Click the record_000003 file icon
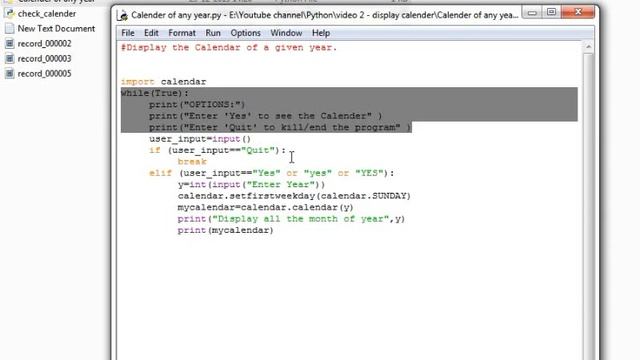This screenshot has height=360, width=640. point(9,58)
